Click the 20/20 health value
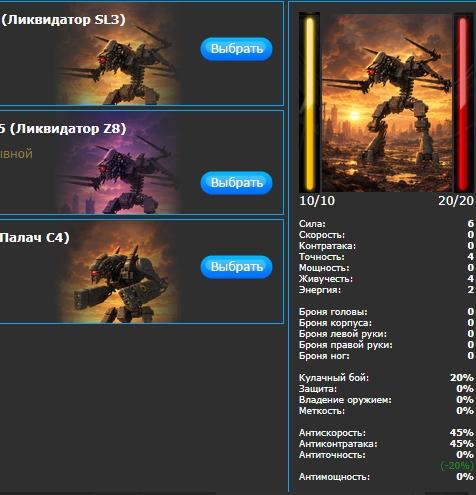Image resolution: width=476 pixels, height=495 pixels. (x=456, y=201)
